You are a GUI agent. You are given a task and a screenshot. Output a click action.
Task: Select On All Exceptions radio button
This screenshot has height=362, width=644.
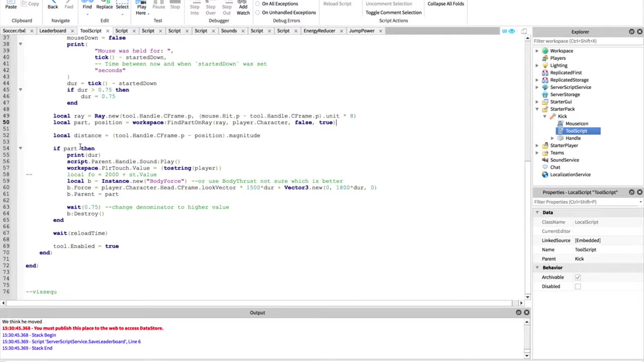(258, 4)
